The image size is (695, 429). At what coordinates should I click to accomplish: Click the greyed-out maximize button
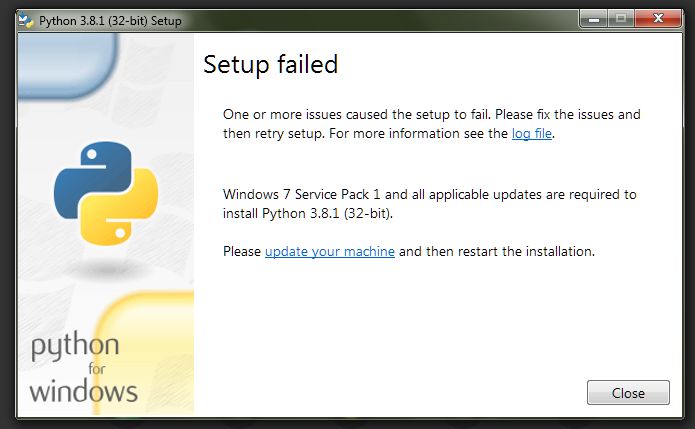pos(621,19)
